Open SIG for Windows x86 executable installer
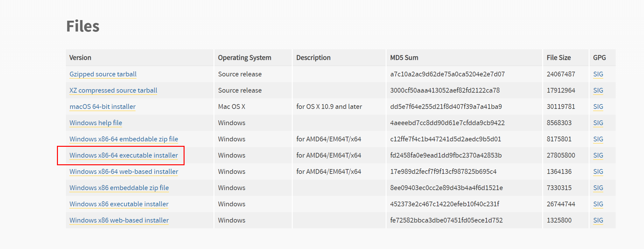Image resolution: width=644 pixels, height=249 pixels. pyautogui.click(x=598, y=204)
